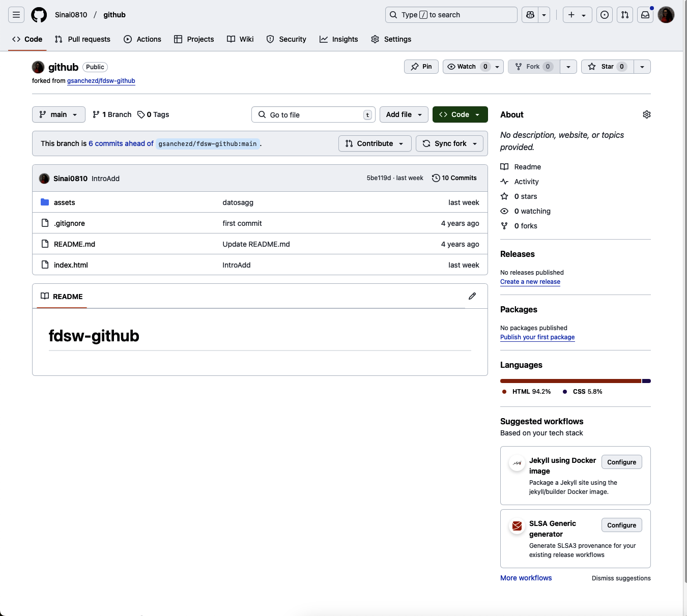Click the Type / to search field
This screenshot has height=616, width=687.
pos(451,15)
